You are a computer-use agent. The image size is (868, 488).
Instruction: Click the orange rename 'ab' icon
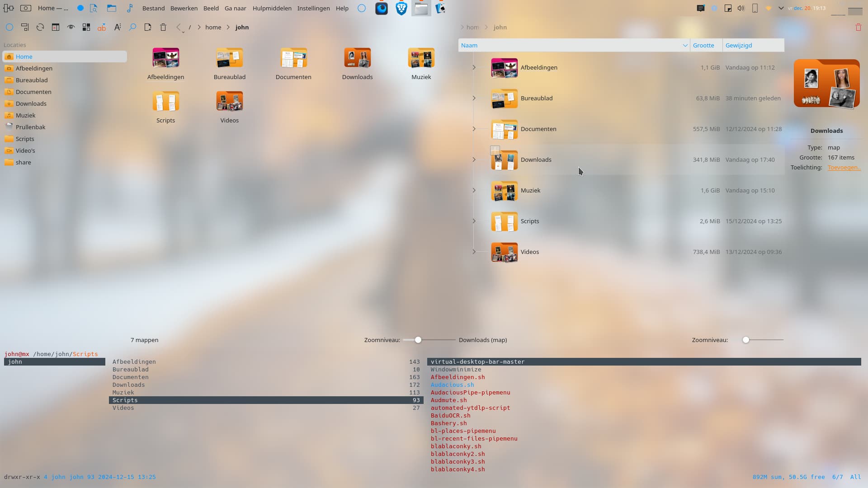[x=102, y=27]
